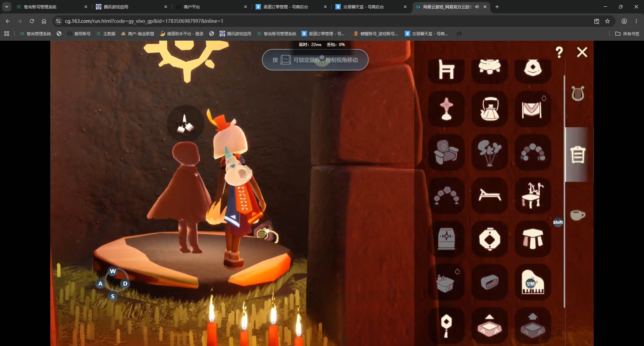644x346 pixels.
Task: Choose the armchair sofa item
Action: coord(446,152)
